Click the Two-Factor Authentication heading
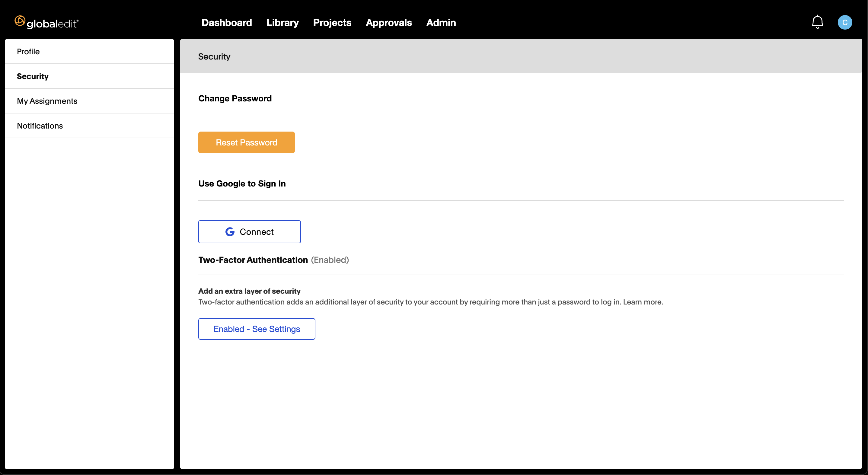This screenshot has width=868, height=475. click(253, 260)
